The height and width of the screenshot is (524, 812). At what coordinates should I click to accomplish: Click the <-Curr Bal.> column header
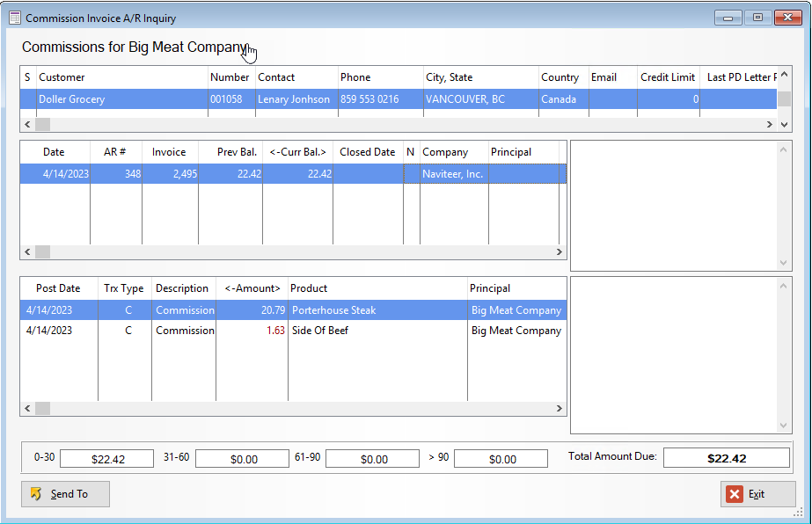297,152
